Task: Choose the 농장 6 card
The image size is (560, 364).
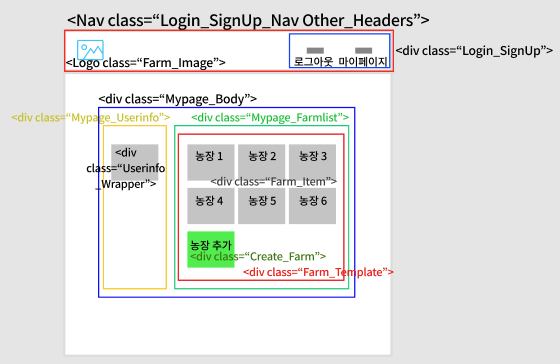Action: click(312, 206)
